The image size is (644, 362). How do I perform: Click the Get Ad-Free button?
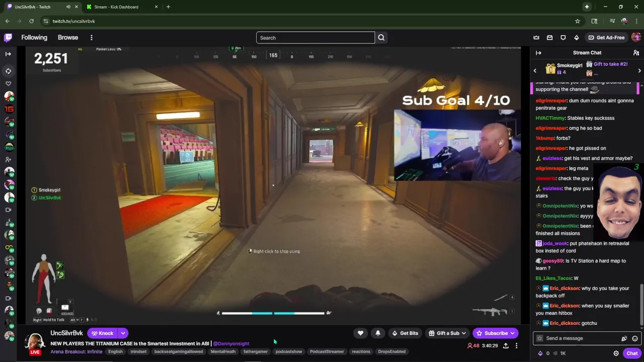[x=606, y=38]
